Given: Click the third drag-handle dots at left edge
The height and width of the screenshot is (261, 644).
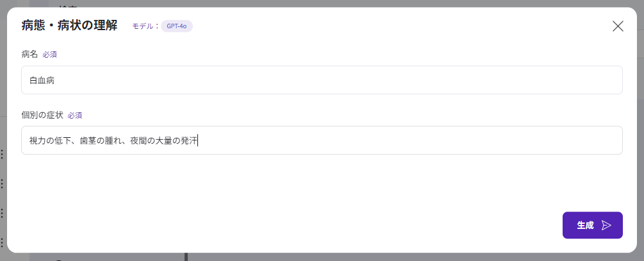Looking at the screenshot, I should pyautogui.click(x=2, y=213).
